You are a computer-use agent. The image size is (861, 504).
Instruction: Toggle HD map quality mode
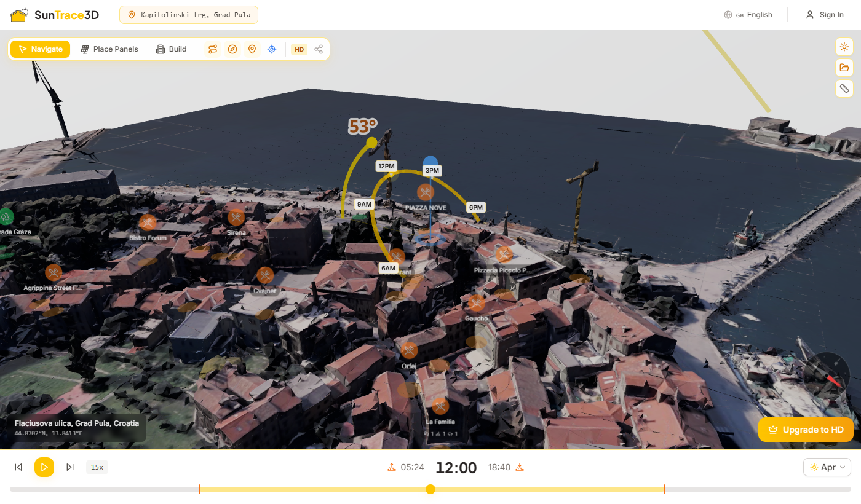click(299, 49)
